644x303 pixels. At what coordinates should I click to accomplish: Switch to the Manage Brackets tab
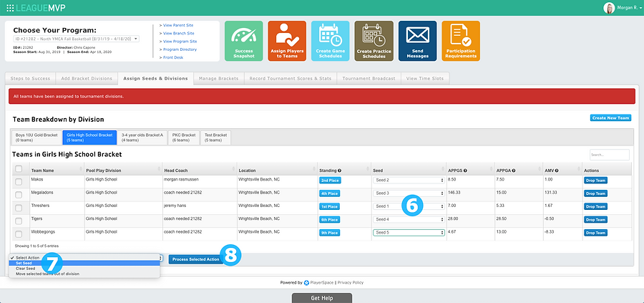click(218, 79)
